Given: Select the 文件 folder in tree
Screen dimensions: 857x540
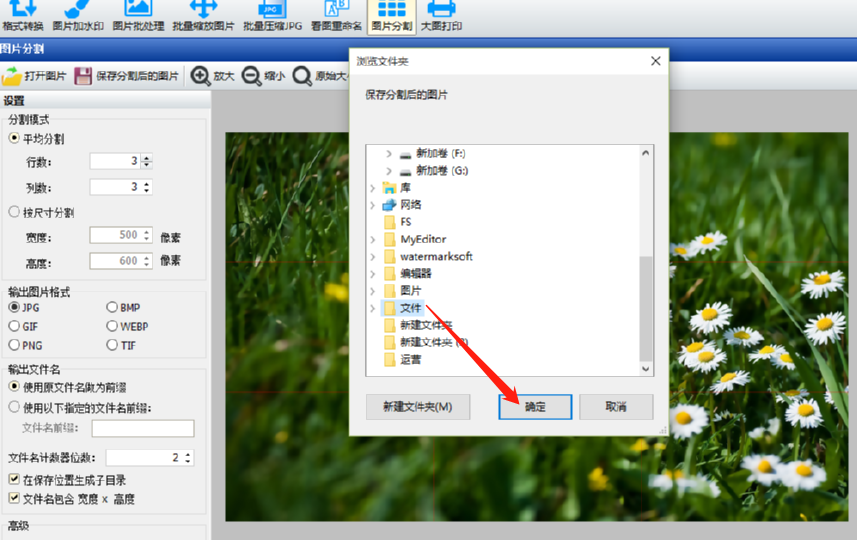Looking at the screenshot, I should 402,308.
